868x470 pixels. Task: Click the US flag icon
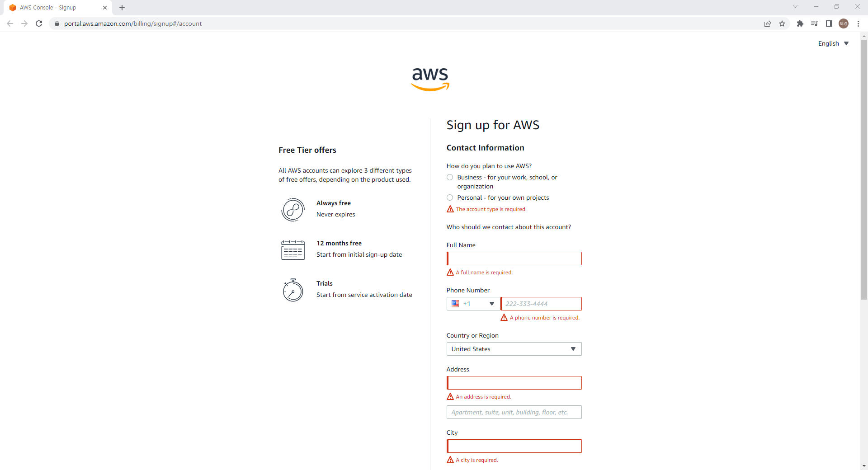click(455, 304)
